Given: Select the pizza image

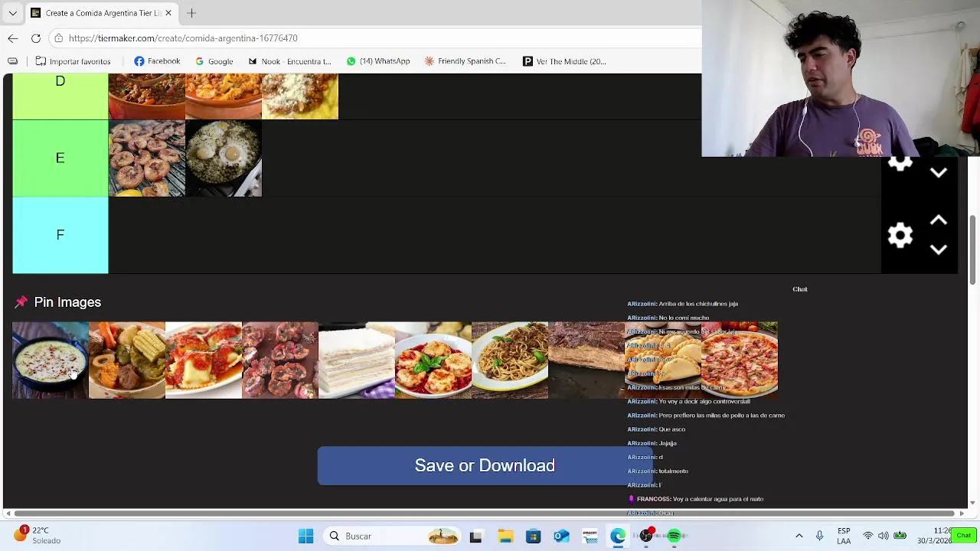Looking at the screenshot, I should (740, 360).
